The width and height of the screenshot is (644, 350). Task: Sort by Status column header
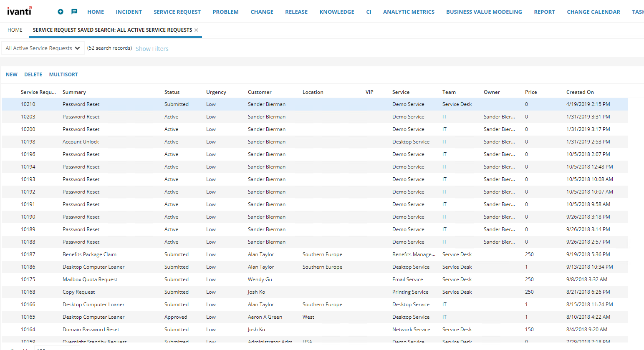coord(172,92)
